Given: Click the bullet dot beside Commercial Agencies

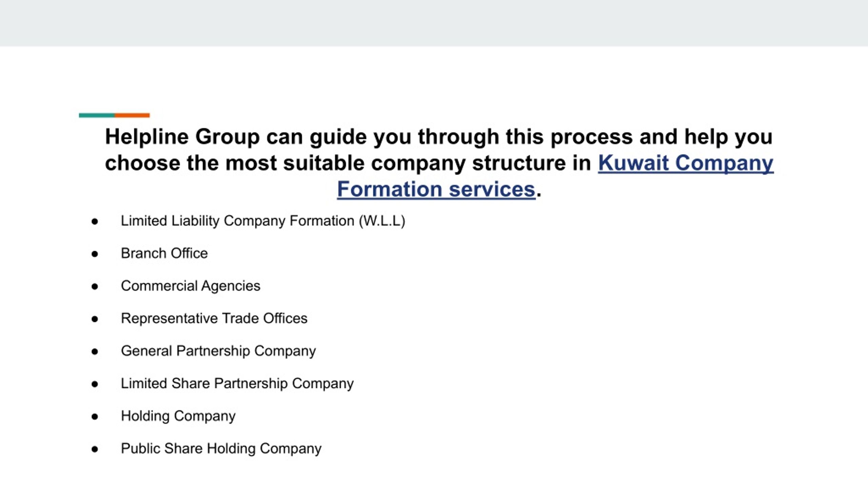Looking at the screenshot, I should pyautogui.click(x=95, y=286).
